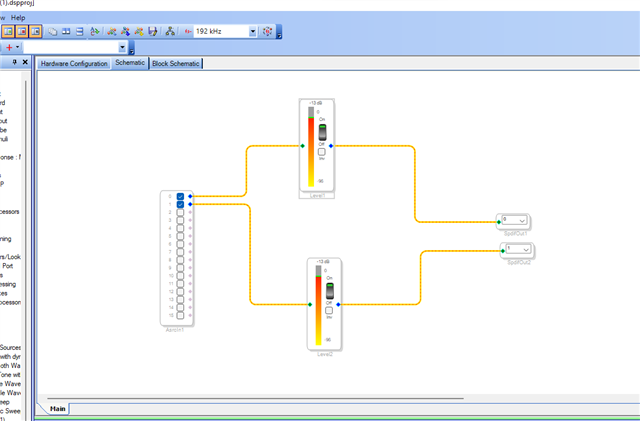Toggle the middle panel layout icon with red square
Image resolution: width=640 pixels, height=421 pixels.
22,31
